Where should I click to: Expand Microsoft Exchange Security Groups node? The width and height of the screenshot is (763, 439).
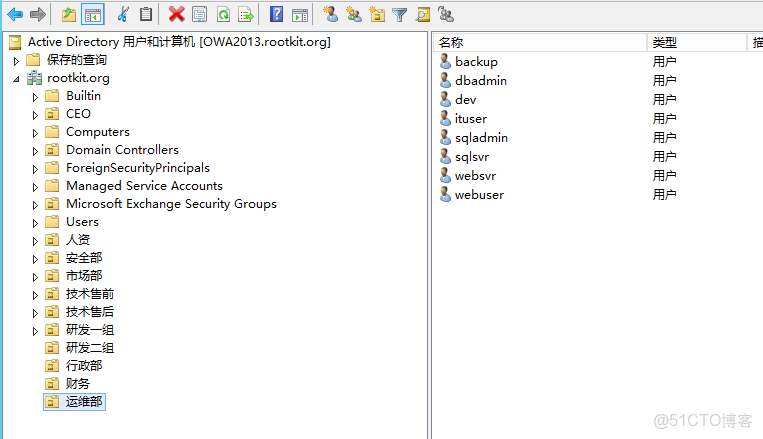[x=35, y=205]
